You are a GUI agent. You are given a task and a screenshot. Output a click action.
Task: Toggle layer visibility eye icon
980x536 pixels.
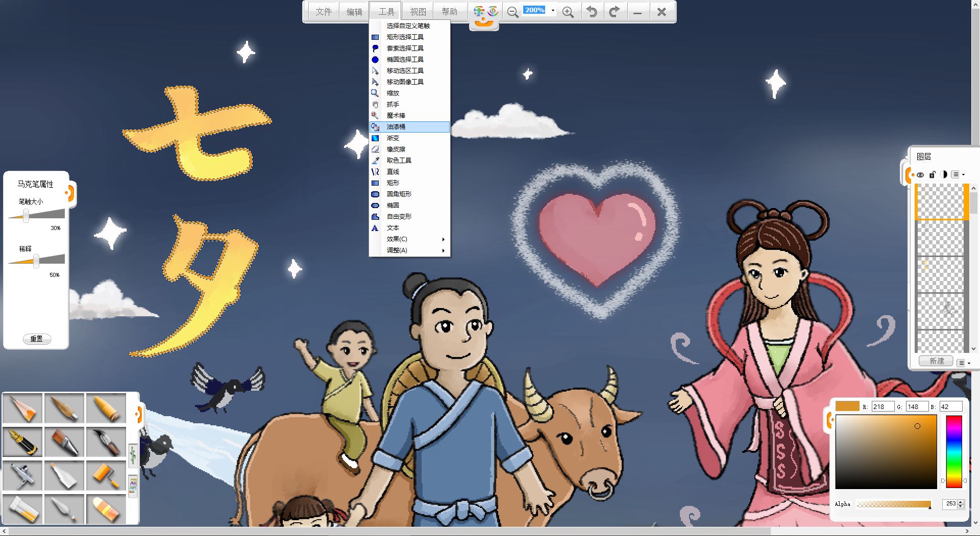920,175
